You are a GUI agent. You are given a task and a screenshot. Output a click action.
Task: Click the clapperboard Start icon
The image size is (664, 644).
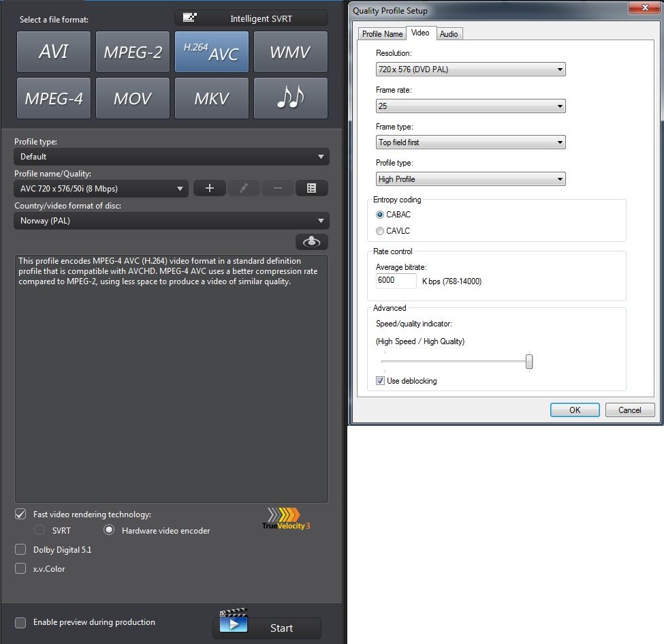[x=234, y=620]
